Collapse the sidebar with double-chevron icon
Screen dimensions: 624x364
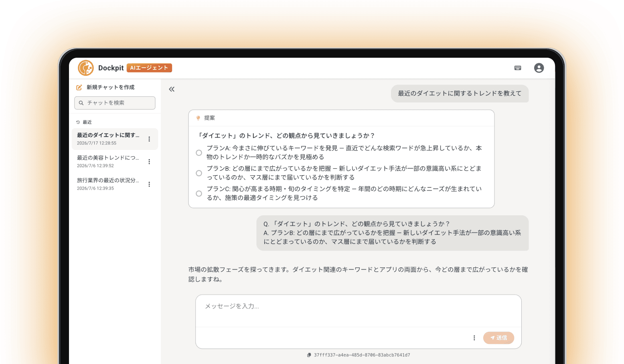click(x=172, y=89)
